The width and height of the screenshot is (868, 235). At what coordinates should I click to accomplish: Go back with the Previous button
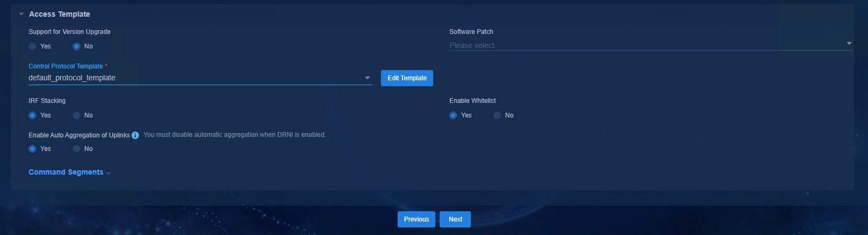click(x=416, y=219)
